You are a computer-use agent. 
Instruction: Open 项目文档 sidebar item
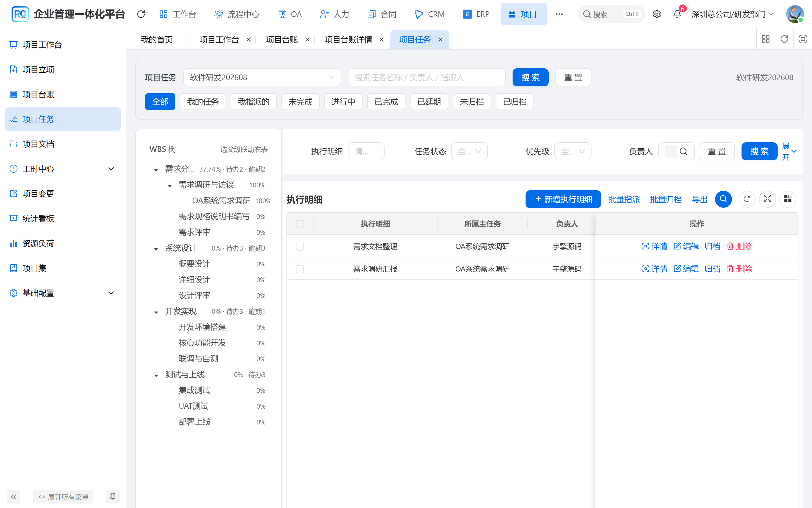tap(63, 144)
